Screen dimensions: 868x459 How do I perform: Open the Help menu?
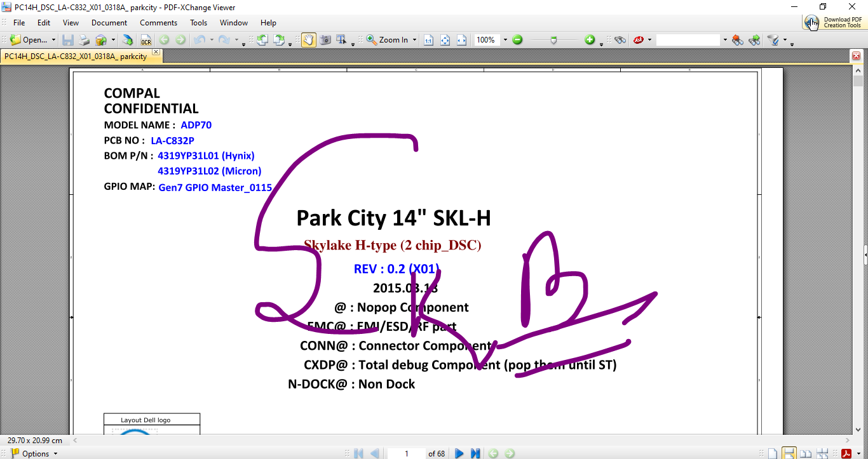[x=269, y=23]
